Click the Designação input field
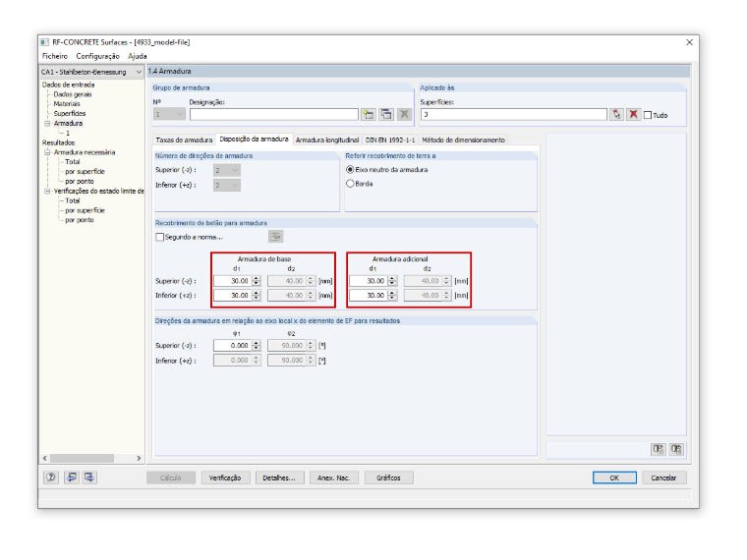 pos(274,114)
